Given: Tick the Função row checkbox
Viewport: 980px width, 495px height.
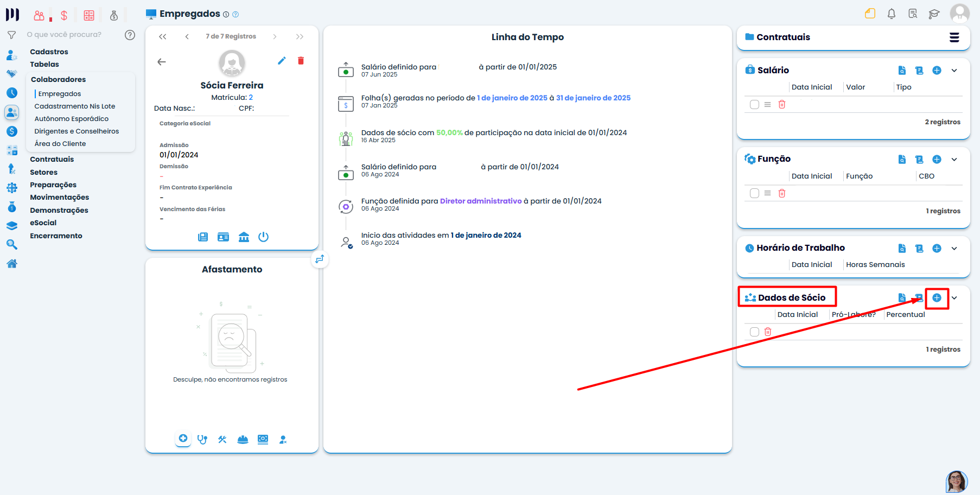Looking at the screenshot, I should (754, 193).
